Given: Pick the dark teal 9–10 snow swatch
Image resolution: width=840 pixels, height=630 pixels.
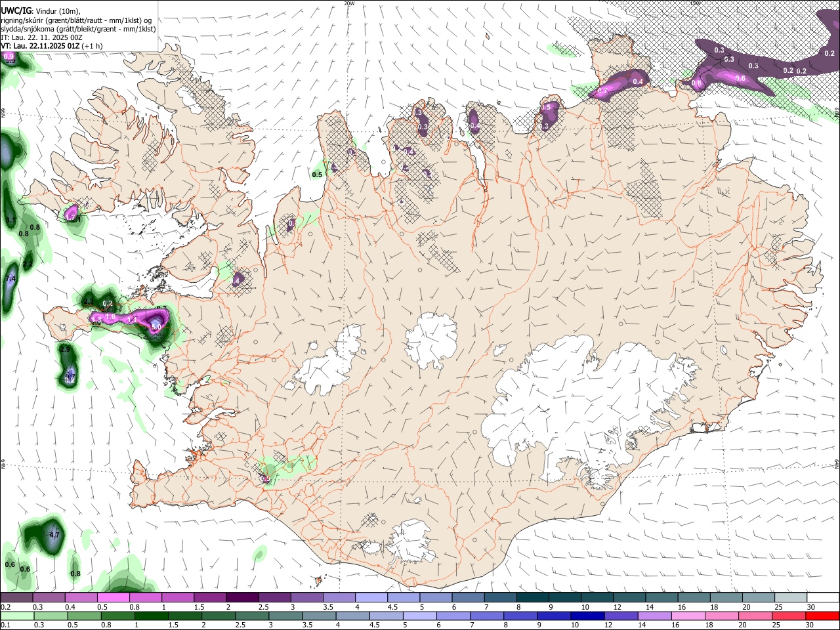Looking at the screenshot, I should pos(565,598).
